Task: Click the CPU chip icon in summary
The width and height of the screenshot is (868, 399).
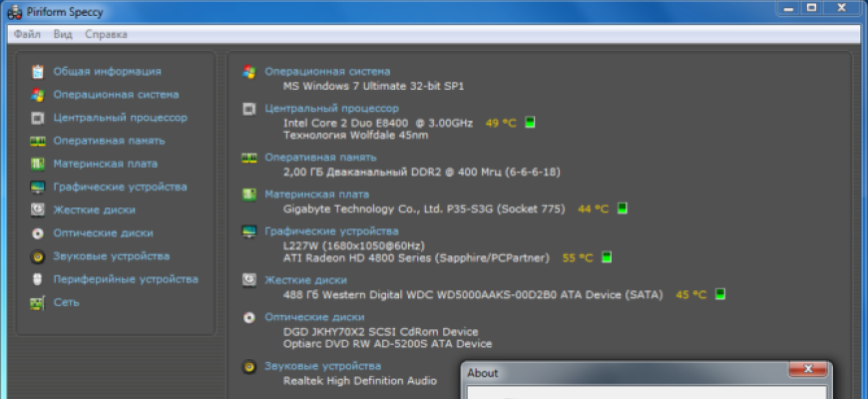Action: pyautogui.click(x=249, y=109)
